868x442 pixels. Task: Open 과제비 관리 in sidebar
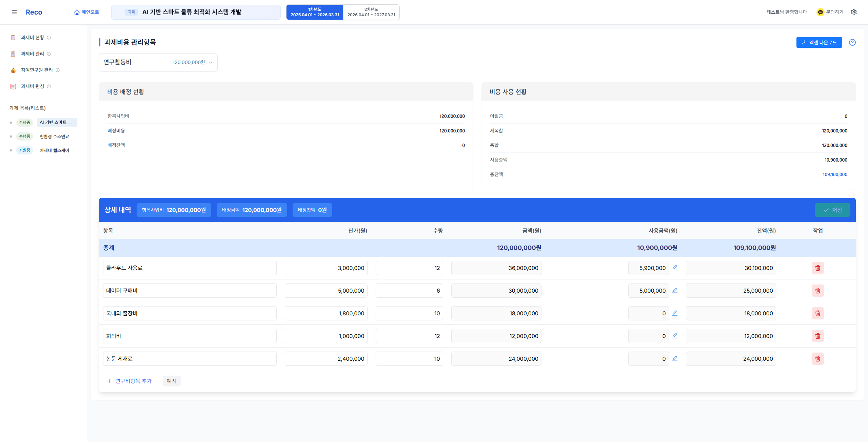32,54
